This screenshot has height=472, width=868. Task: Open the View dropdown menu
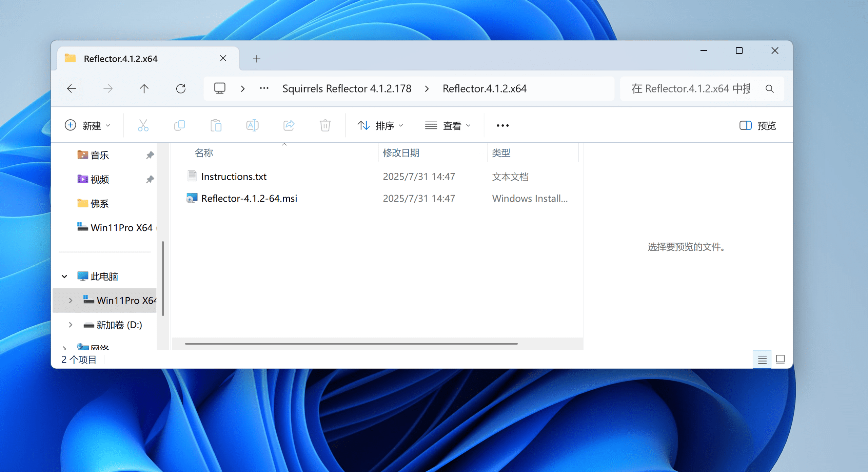click(x=448, y=126)
